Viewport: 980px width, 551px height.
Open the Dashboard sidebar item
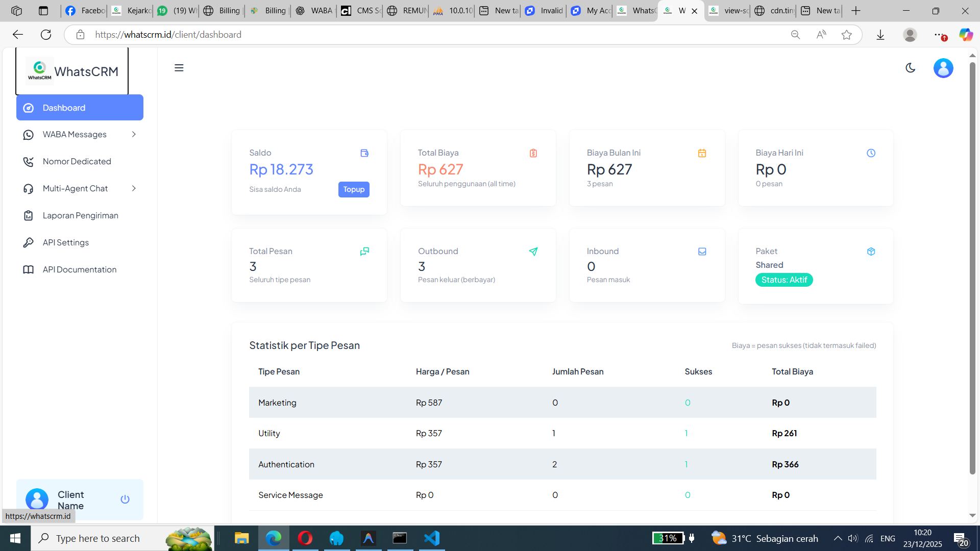(80, 108)
